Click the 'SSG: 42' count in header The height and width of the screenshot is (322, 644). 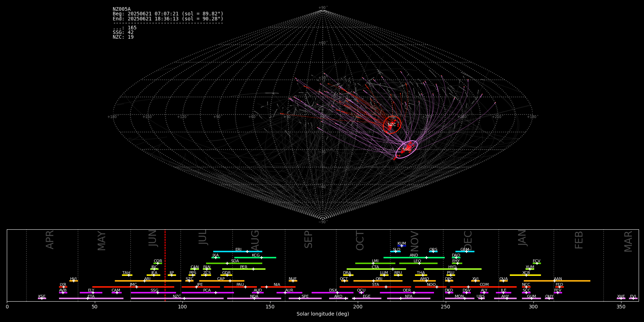tap(123, 33)
